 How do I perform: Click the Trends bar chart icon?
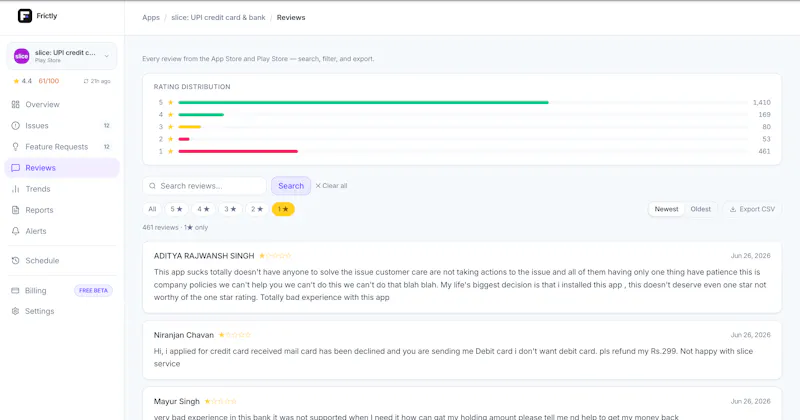[15, 189]
